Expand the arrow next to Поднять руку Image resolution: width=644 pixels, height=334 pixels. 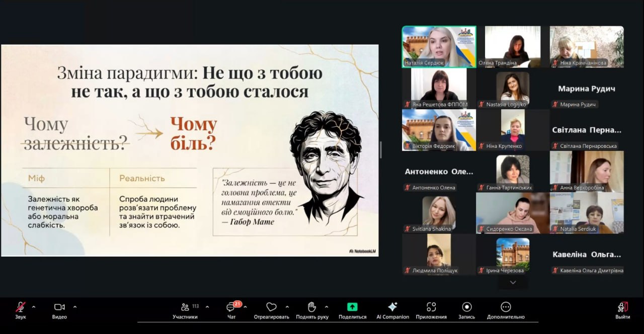pos(327,306)
